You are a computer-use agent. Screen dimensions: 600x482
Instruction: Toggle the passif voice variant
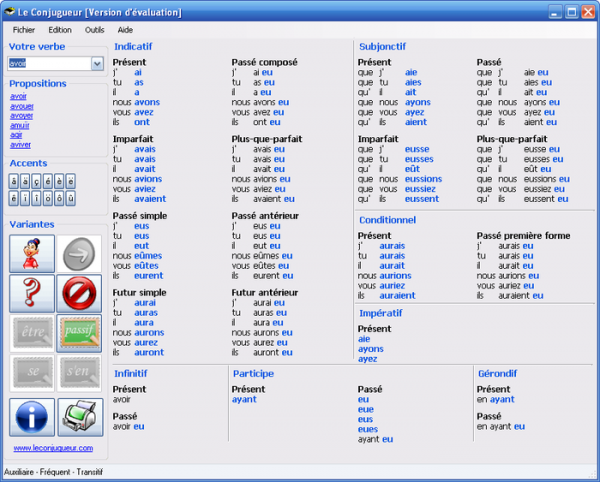tap(77, 333)
